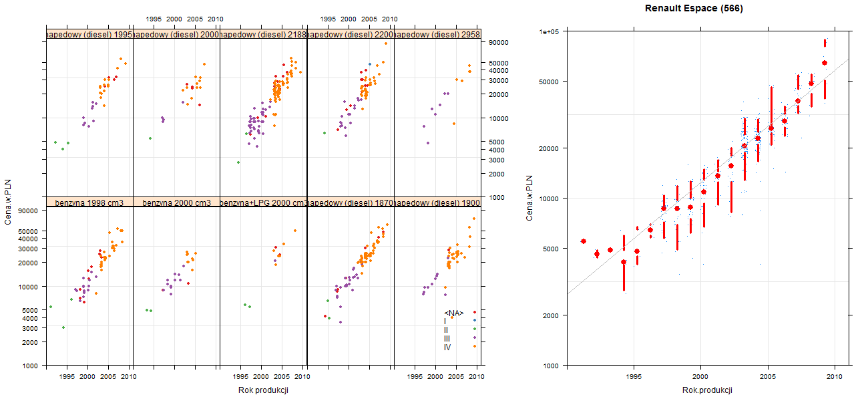Select the "2000" year tick under Renault Espace plot
The height and width of the screenshot is (401, 868).
(700, 376)
